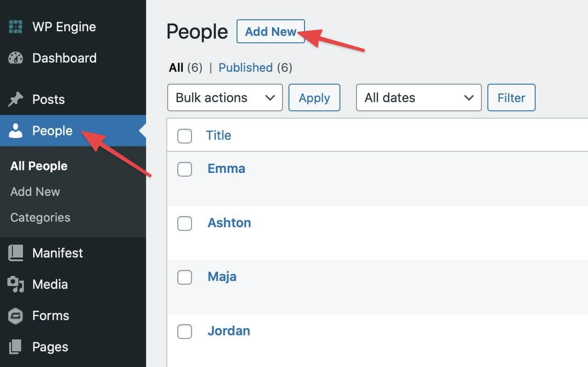
Task: Select the Pages stacked sheets icon
Action: pyautogui.click(x=16, y=347)
